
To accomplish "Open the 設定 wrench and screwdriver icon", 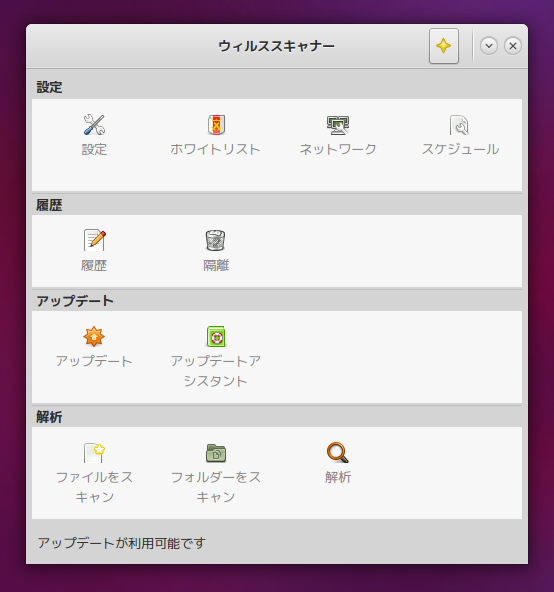I will (x=94, y=125).
